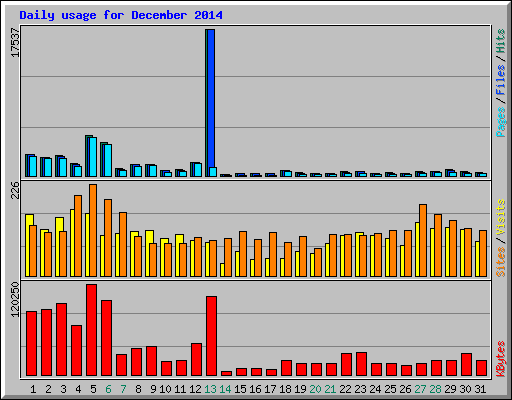Click the red KBytes bar for day 4

point(76,350)
